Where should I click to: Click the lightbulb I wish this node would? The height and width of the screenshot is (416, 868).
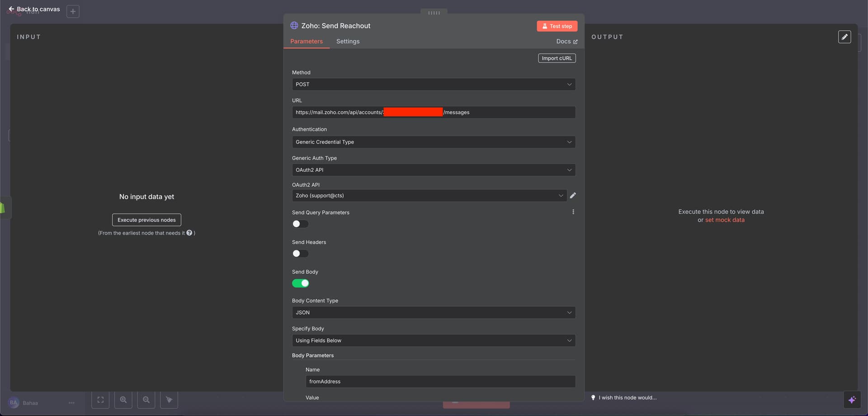(x=593, y=397)
